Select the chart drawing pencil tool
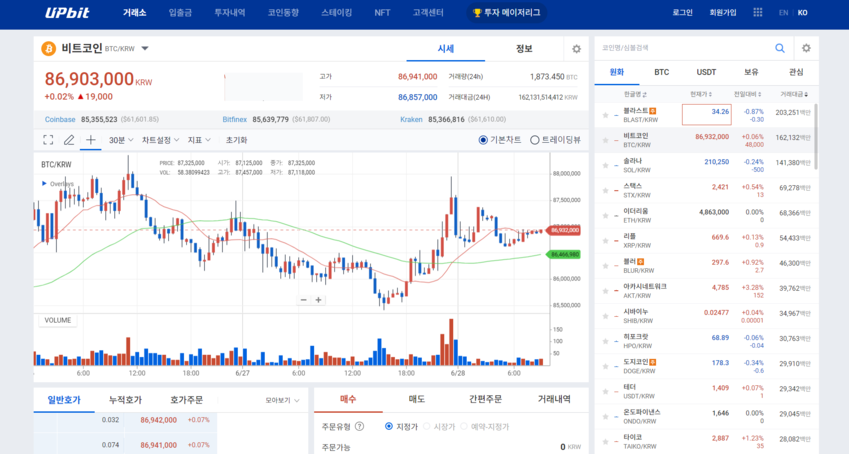849x454 pixels. coord(69,140)
